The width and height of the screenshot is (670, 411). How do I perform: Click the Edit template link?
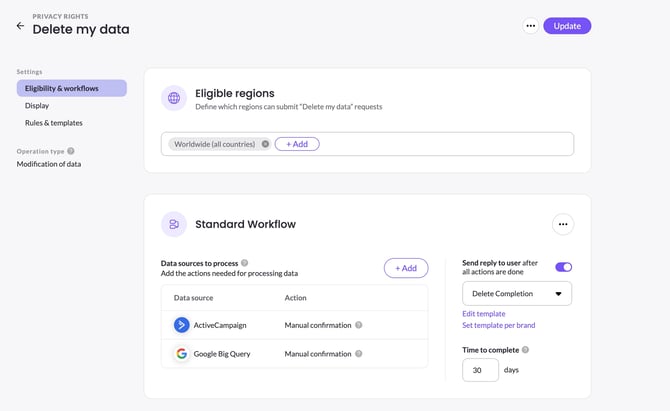pyautogui.click(x=484, y=314)
